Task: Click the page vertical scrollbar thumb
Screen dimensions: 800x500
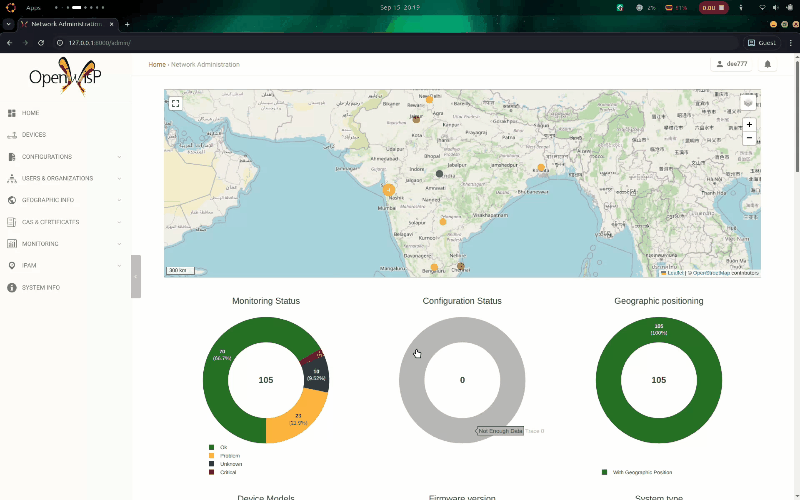Action: 797,115
